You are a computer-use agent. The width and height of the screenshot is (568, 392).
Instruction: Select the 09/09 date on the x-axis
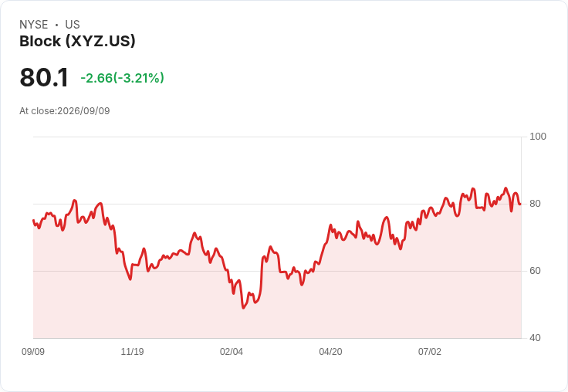tap(33, 351)
